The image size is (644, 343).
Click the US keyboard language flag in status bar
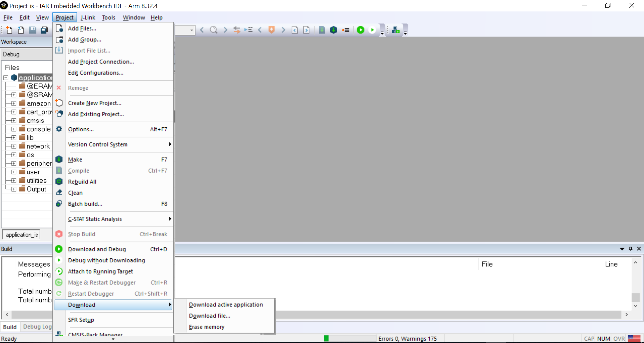(x=634, y=338)
